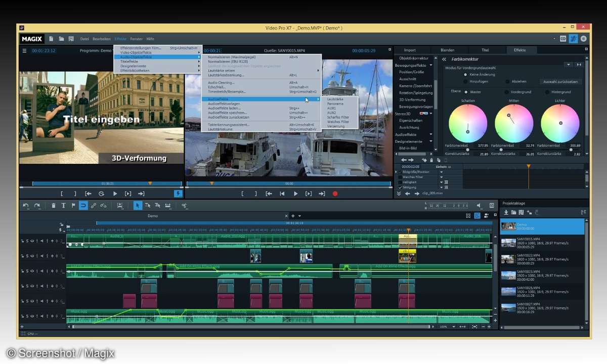This screenshot has height=364, width=607.
Task: Select the Hintergrund layer radio button
Action: tap(547, 92)
